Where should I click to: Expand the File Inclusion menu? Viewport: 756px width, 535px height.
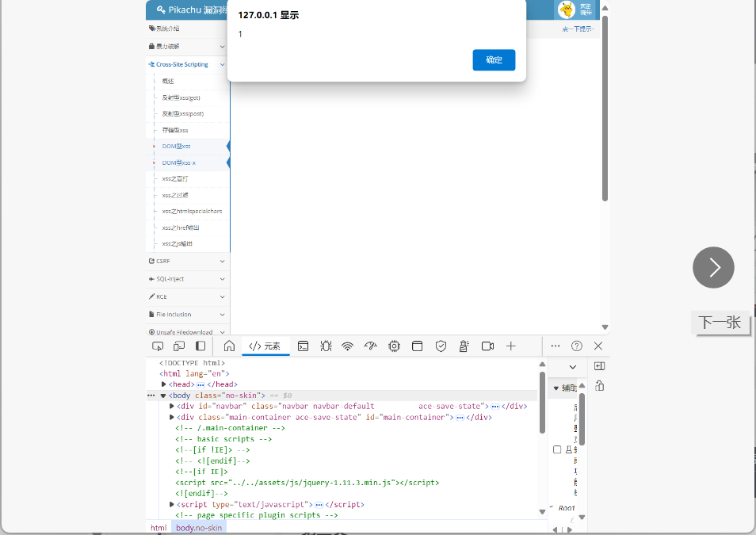tap(187, 315)
